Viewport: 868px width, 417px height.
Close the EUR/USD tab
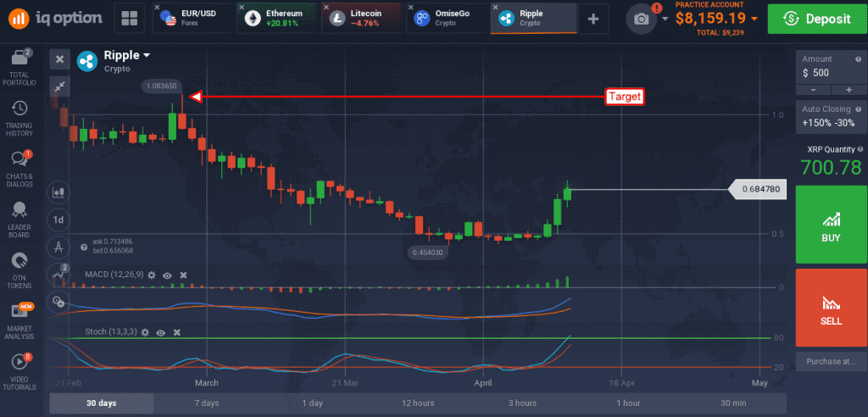(157, 7)
